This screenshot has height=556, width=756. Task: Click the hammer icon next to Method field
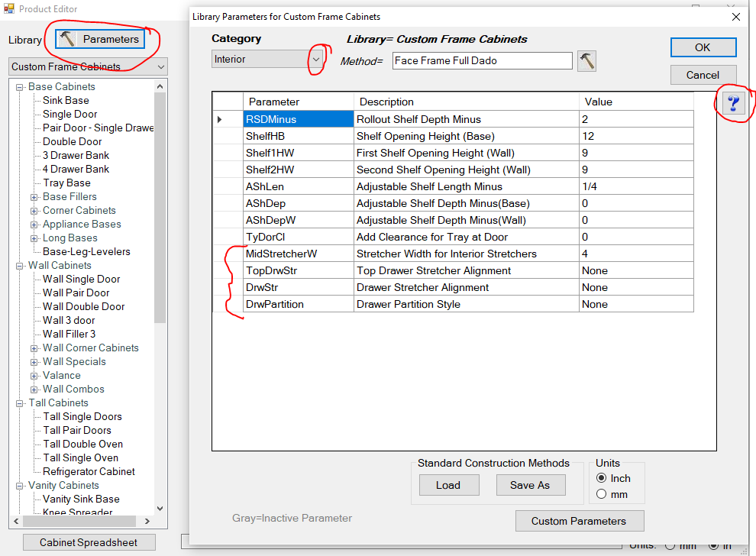coord(586,61)
